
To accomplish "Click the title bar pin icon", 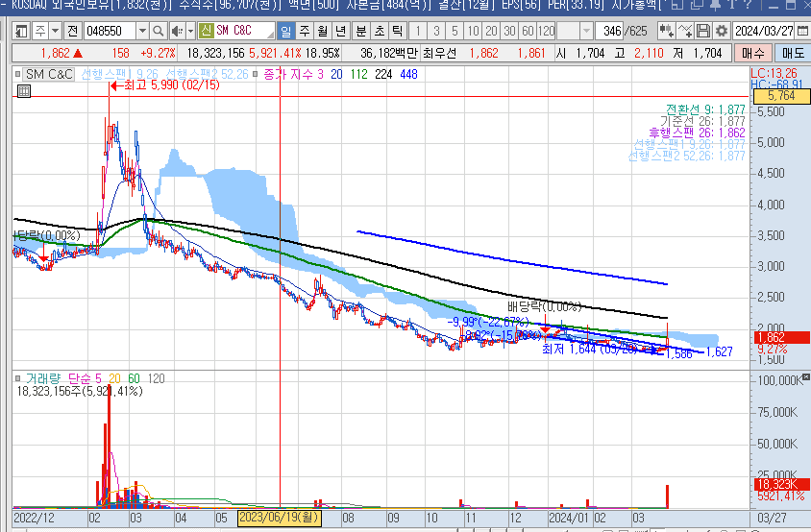I will pos(715,5).
